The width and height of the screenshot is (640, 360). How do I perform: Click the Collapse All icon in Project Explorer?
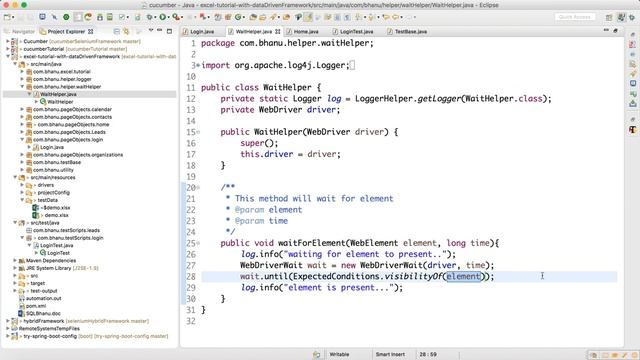116,31
